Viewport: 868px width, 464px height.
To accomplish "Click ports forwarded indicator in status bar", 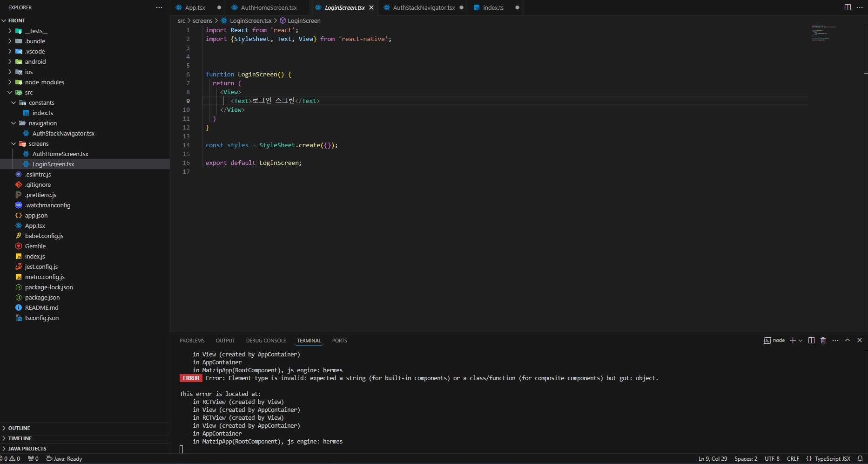I will click(33, 459).
